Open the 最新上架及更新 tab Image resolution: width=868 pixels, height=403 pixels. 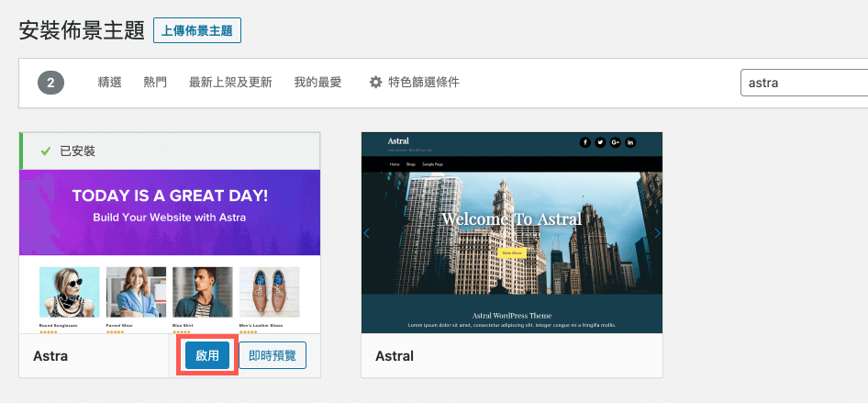[x=230, y=83]
